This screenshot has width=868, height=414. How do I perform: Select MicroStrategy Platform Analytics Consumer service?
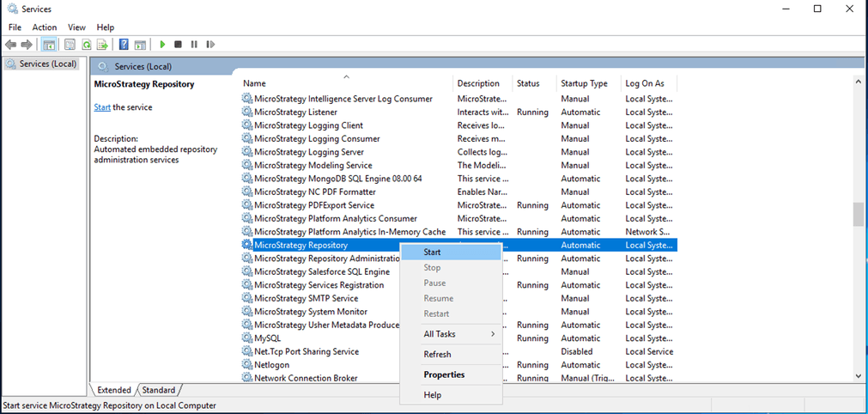(459, 218)
